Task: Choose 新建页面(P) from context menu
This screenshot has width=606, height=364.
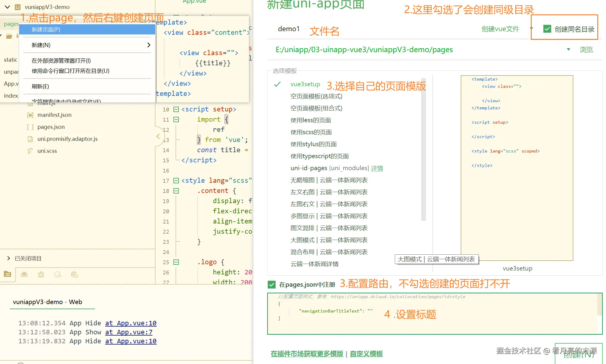Action: (46, 30)
